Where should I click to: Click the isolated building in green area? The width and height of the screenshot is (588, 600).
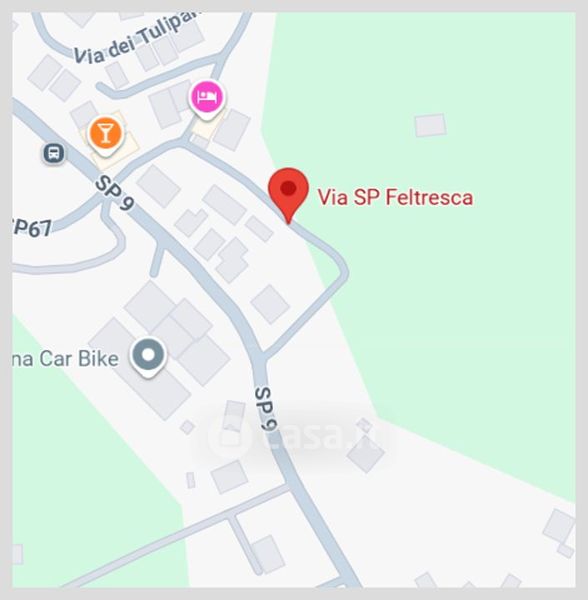point(430,125)
